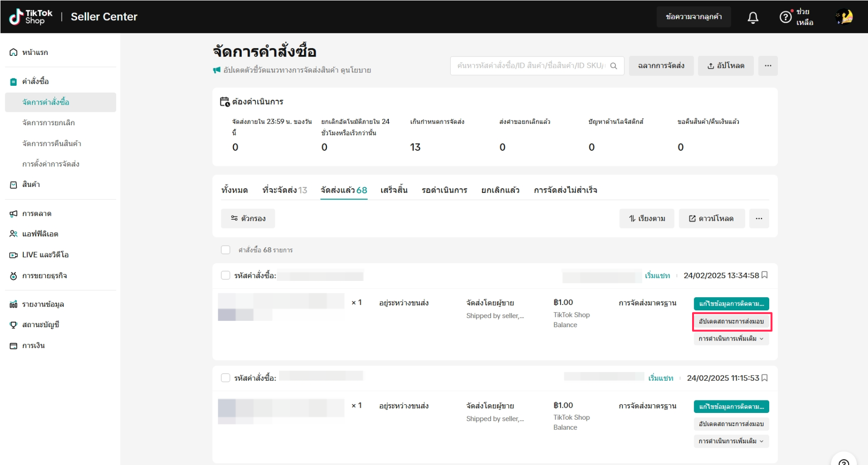The width and height of the screenshot is (868, 465).
Task: Click อัปเดตสถานะการส่งมอบ on first order
Action: [x=731, y=321]
